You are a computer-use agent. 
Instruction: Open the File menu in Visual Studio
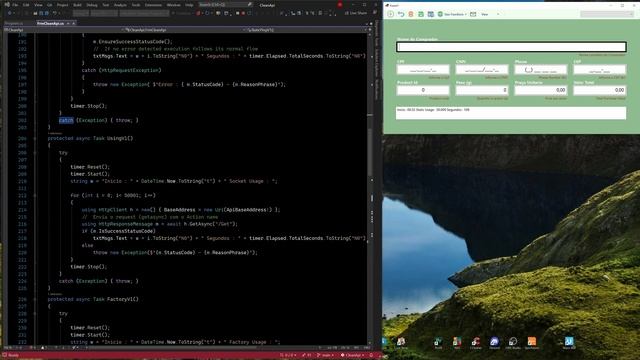[x=16, y=5]
